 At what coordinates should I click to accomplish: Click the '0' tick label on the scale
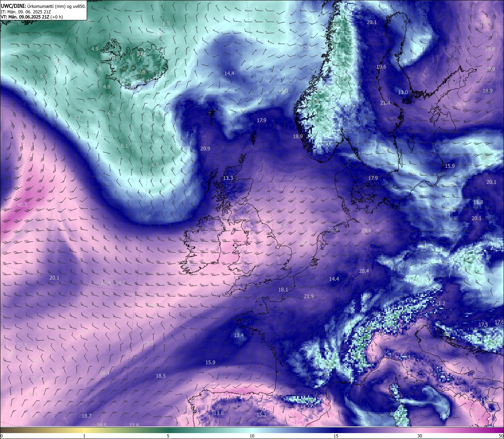click(x=2, y=436)
